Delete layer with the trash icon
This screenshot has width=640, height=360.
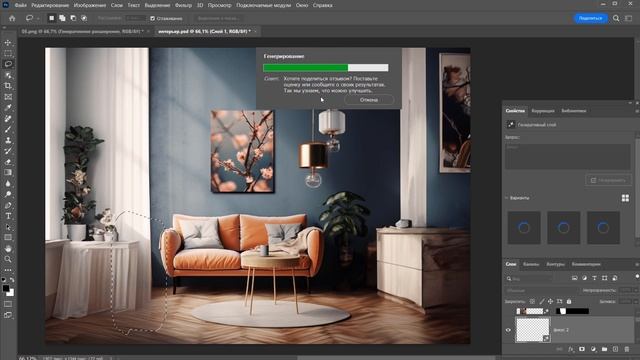[x=627, y=349]
